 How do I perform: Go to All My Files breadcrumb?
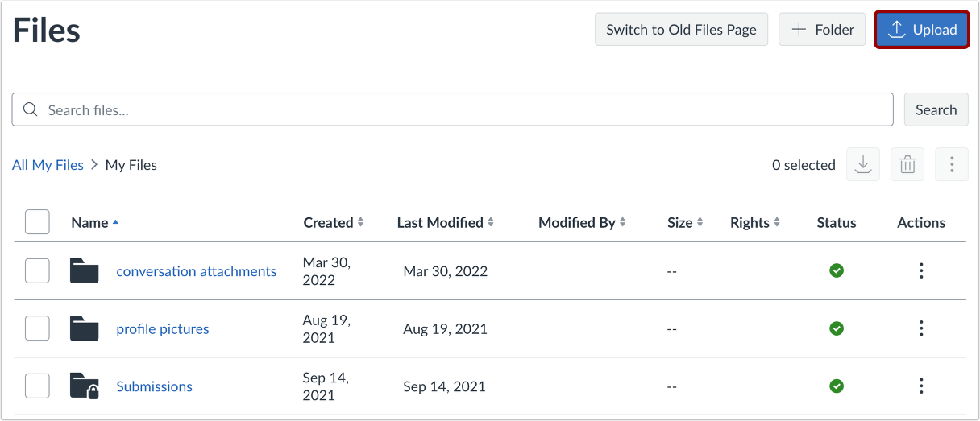point(48,165)
